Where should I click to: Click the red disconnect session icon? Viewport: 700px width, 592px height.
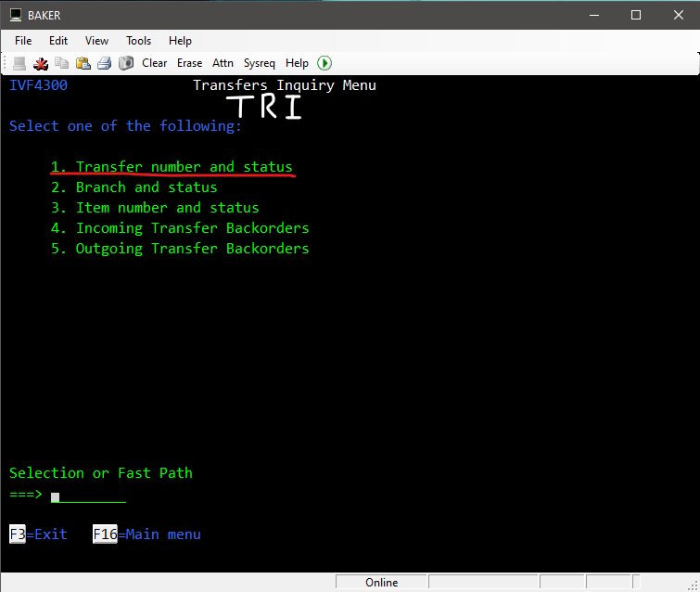click(x=41, y=63)
